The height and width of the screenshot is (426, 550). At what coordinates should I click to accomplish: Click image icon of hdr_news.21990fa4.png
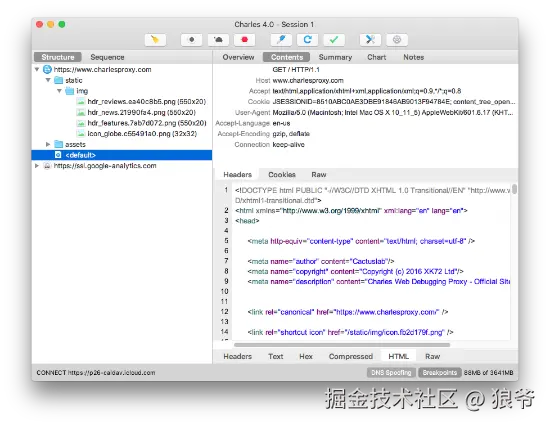[81, 112]
